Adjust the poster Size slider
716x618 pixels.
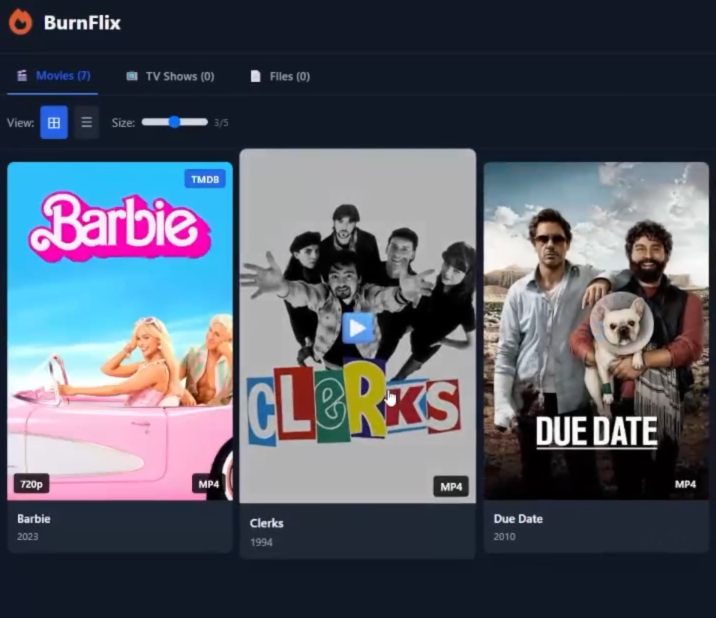tap(175, 122)
